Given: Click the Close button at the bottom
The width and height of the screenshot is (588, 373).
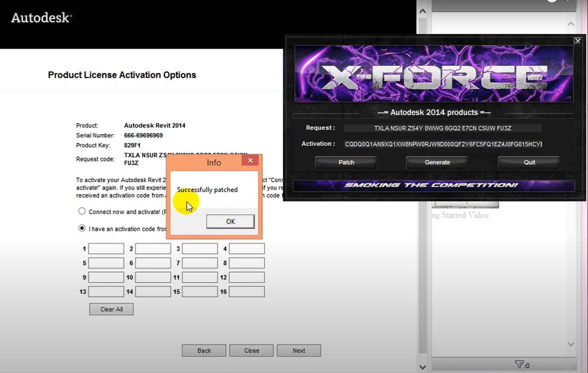Looking at the screenshot, I should 251,350.
